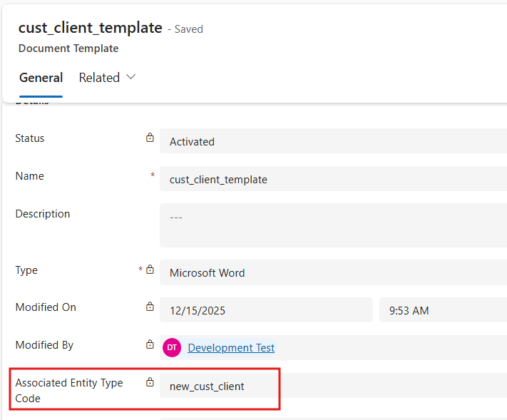Click the cust_client_template header title
Screen dimensions: 507x420
[90, 28]
